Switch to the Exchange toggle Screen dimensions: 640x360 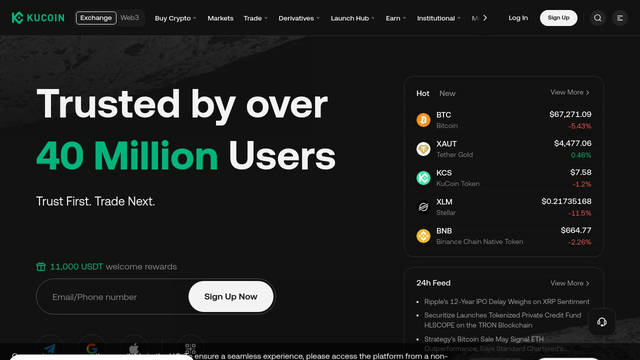coord(96,18)
